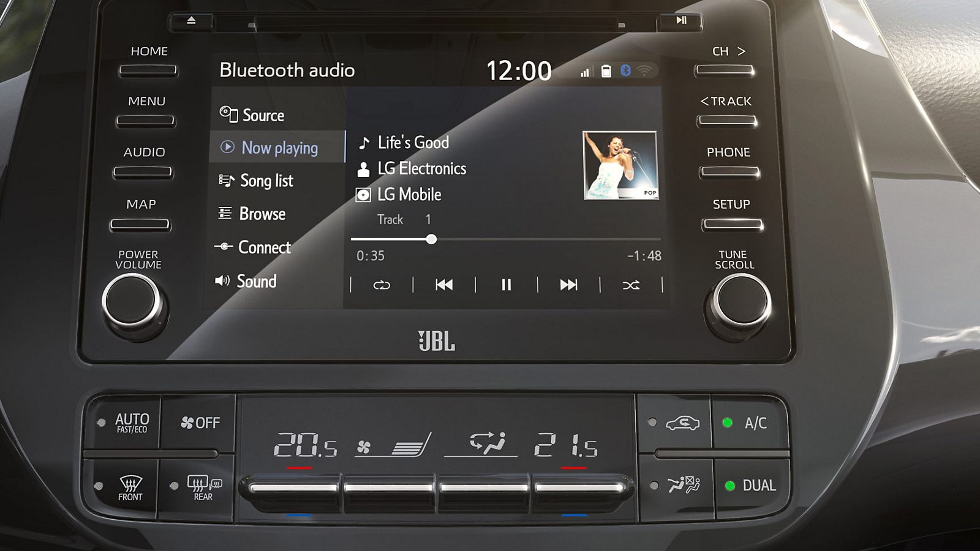Tap the remaining time -1:48
The image size is (980, 551).
tap(644, 256)
